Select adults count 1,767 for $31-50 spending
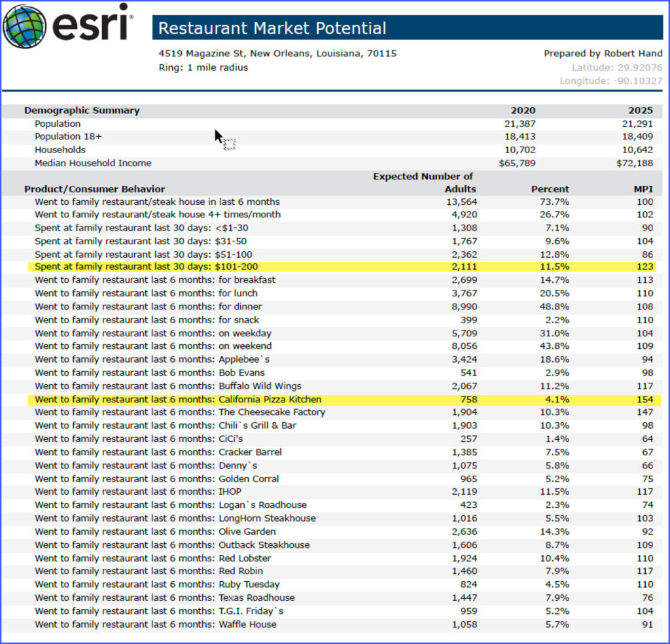 point(464,241)
